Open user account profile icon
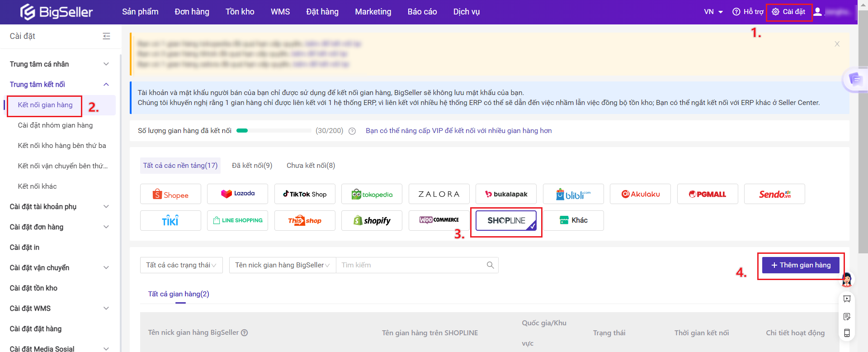Image resolution: width=868 pixels, height=352 pixels. (817, 12)
